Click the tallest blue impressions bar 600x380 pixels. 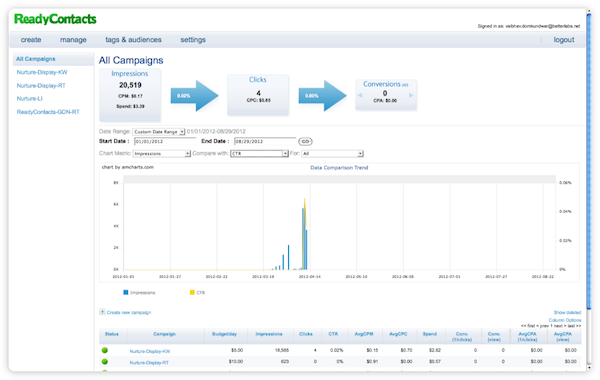[x=303, y=239]
